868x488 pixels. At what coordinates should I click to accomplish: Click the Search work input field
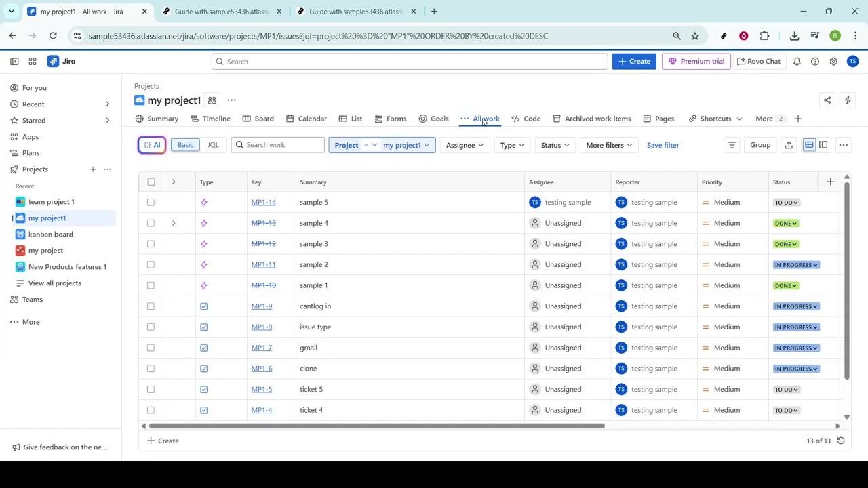point(278,145)
